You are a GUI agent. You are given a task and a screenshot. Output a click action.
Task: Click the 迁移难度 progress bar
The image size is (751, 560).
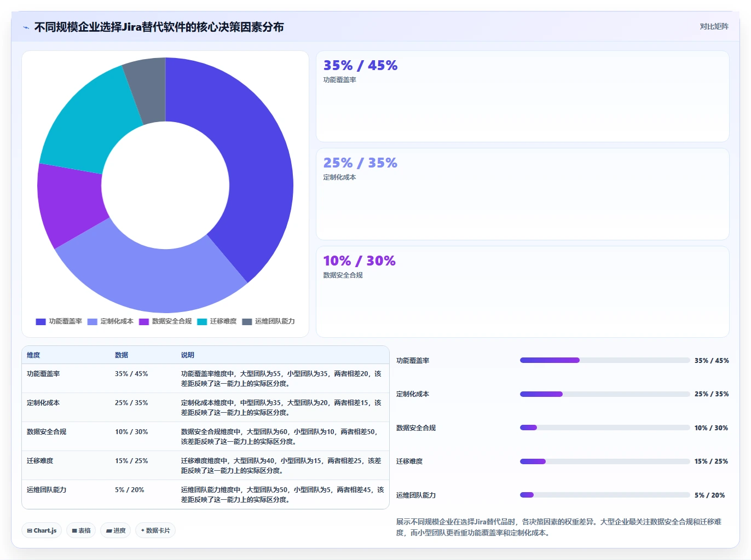[605, 461]
